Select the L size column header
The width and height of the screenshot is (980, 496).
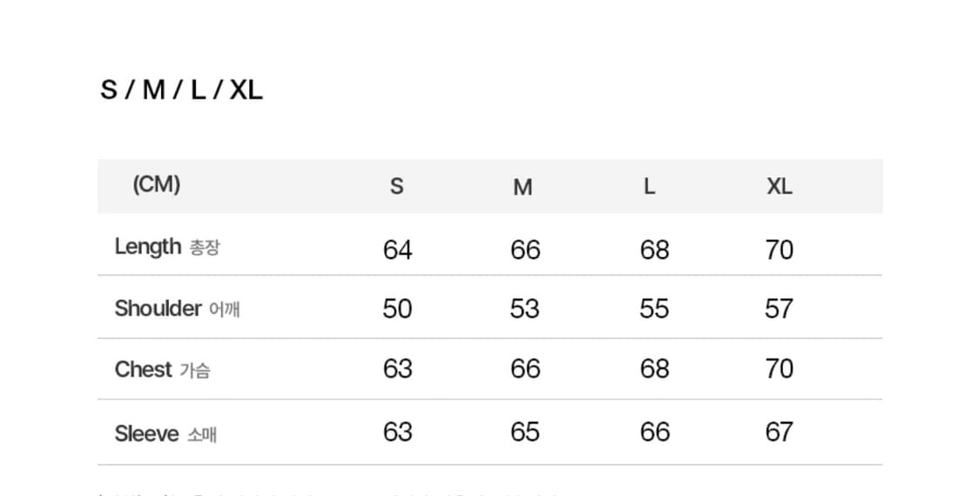[649, 187]
